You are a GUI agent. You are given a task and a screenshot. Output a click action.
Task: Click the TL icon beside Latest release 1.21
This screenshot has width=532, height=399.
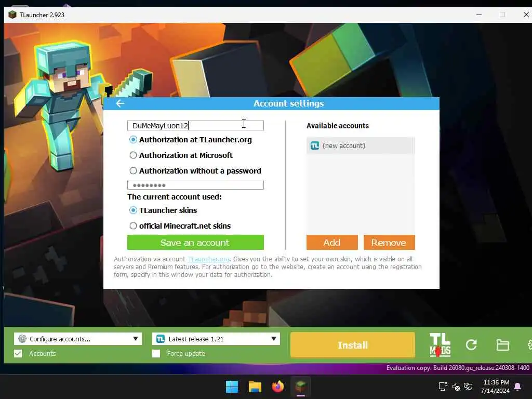pyautogui.click(x=161, y=339)
